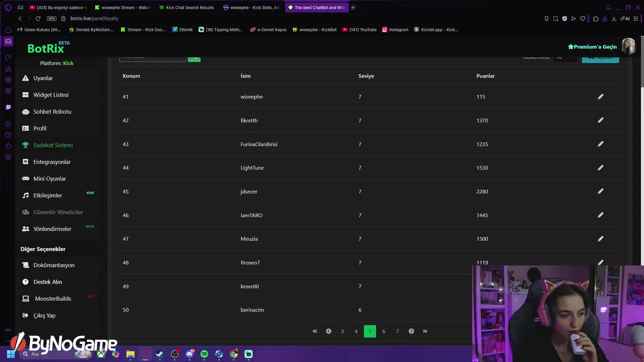644x362 pixels.
Task: Sort table by İsim column
Action: pyautogui.click(x=246, y=76)
